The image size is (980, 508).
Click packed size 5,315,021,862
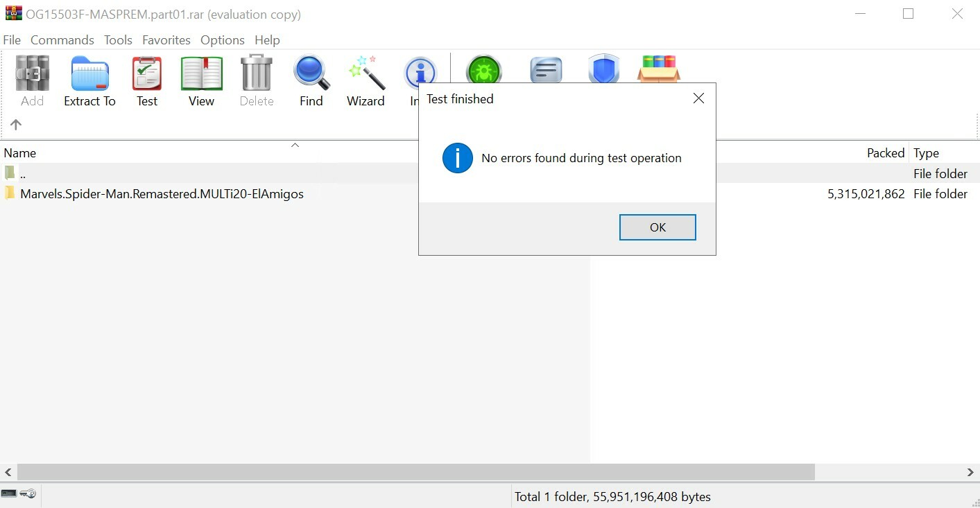pos(866,194)
